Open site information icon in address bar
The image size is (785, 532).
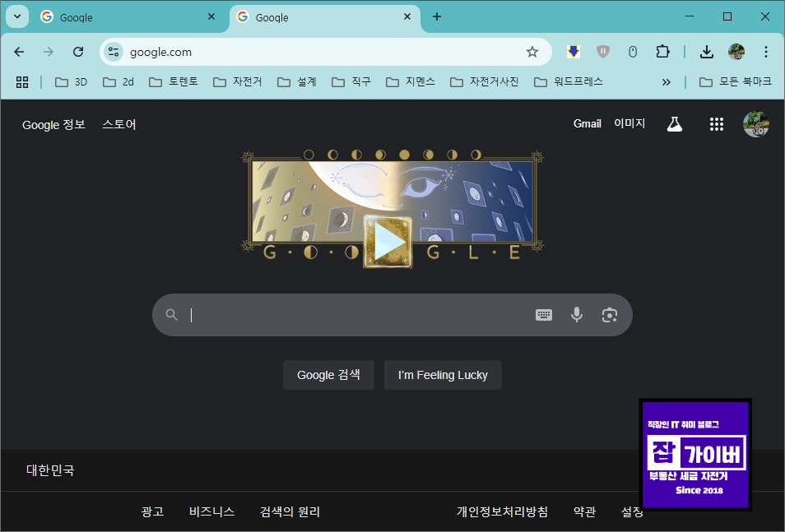(114, 52)
